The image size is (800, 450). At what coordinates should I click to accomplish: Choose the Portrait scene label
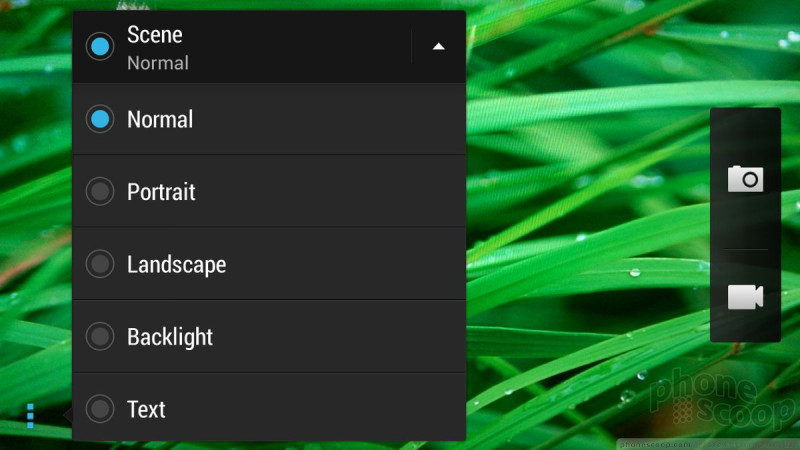[161, 192]
